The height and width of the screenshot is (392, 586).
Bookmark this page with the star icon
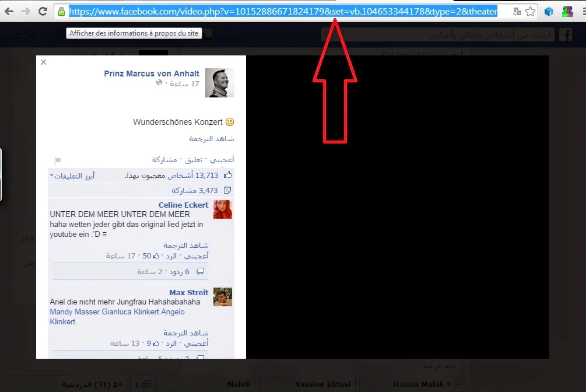pos(530,12)
